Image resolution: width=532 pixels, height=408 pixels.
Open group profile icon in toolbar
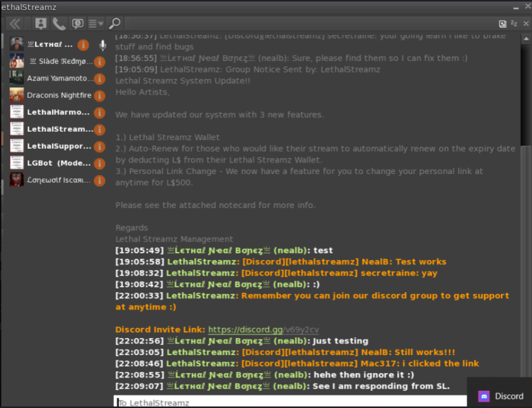pyautogui.click(x=41, y=23)
